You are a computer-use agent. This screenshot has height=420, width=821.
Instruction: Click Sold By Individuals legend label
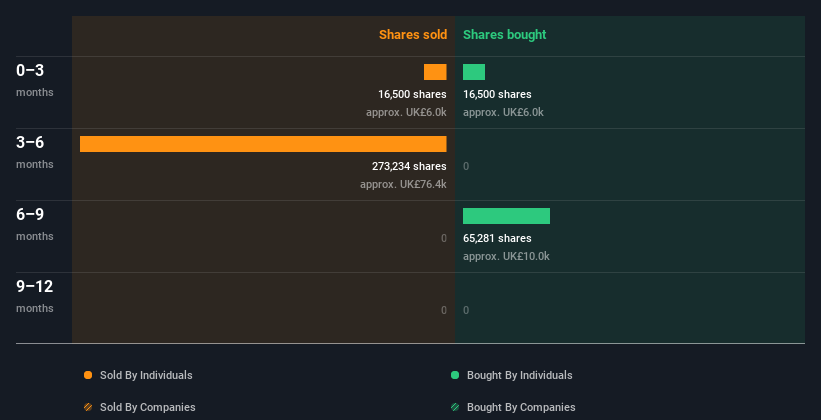[146, 375]
